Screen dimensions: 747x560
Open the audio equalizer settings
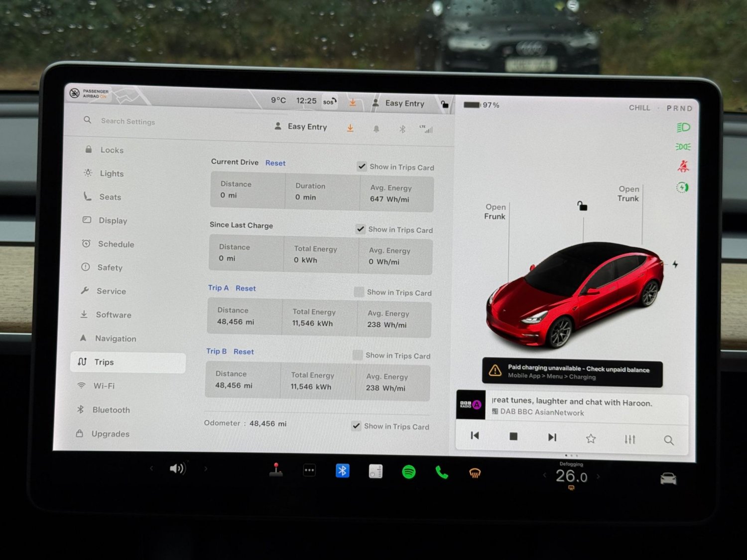click(x=630, y=439)
